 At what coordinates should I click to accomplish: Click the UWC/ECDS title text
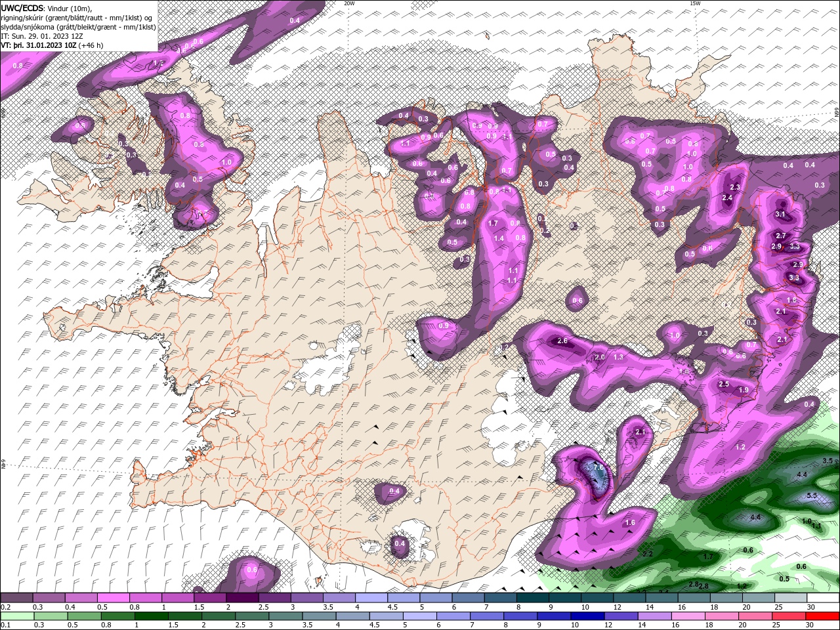click(22, 7)
